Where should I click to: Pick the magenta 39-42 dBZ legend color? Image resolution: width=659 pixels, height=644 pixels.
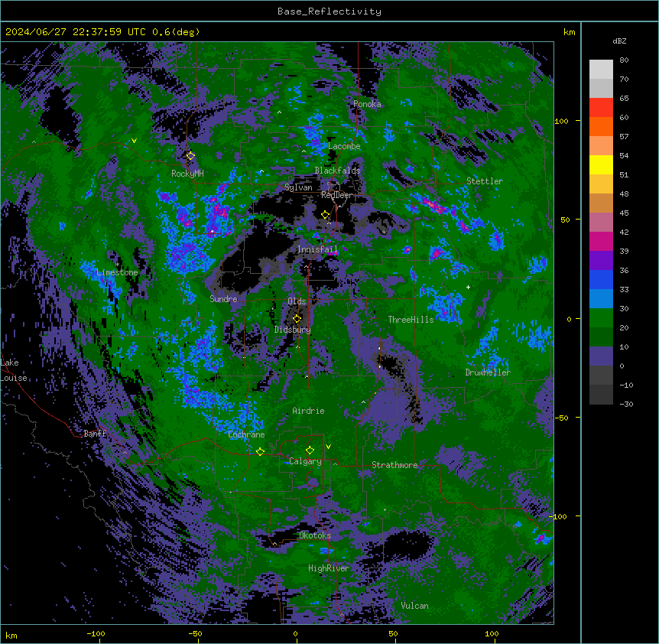pos(601,242)
